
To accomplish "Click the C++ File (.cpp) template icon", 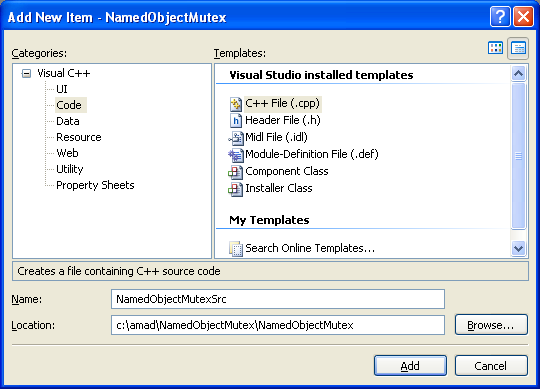I will pos(236,104).
